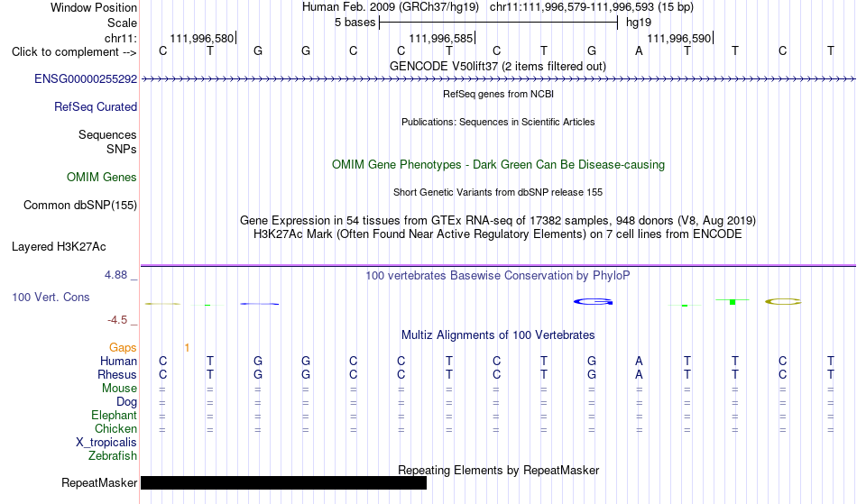Screen dimensions: 857x504
Task: Click the A base in the Rhesus row
Action: coord(639,375)
